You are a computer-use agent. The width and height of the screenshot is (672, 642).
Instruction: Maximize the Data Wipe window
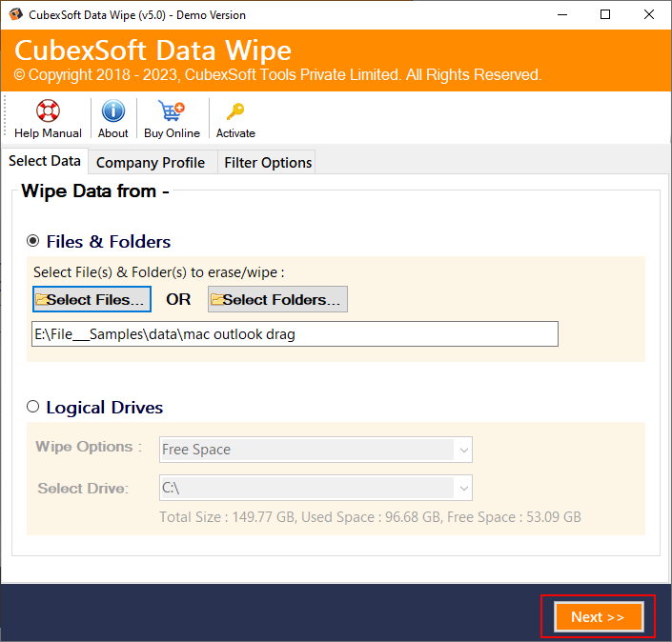(x=604, y=14)
